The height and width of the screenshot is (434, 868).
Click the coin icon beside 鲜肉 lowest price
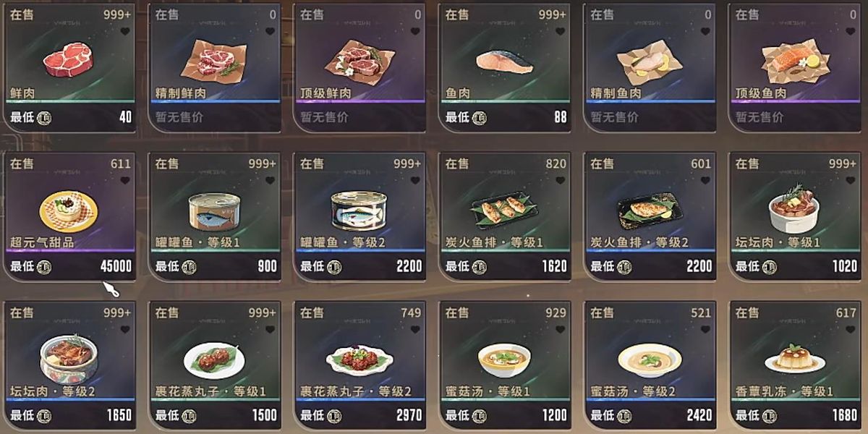(x=44, y=117)
